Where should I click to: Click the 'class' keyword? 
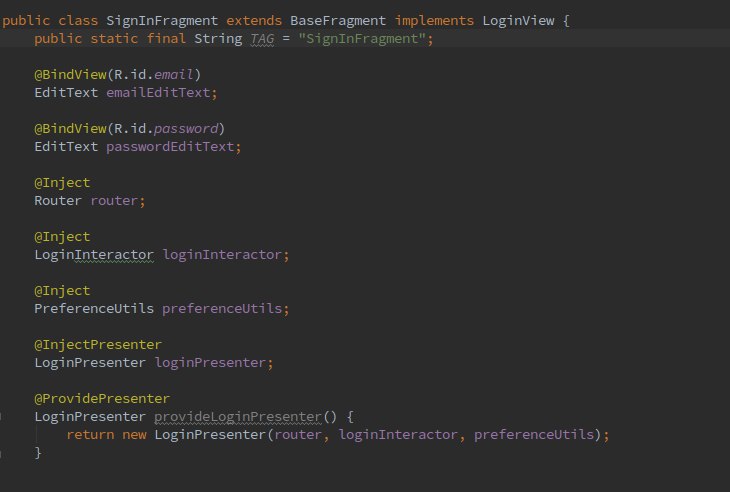pos(78,21)
